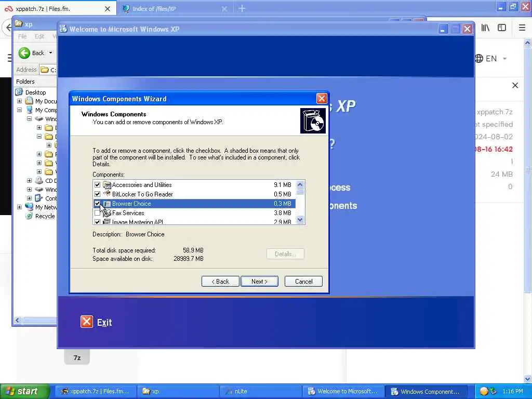Open the EN language dropdown

pos(496,58)
